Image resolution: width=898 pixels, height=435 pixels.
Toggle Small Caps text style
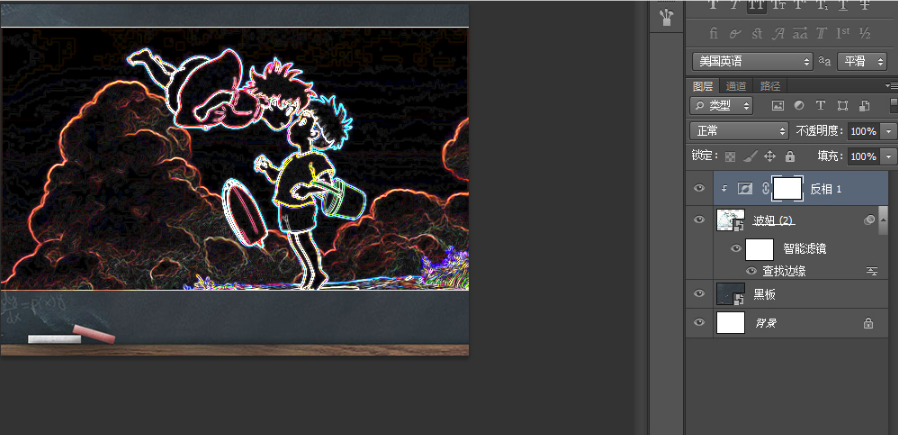point(778,5)
